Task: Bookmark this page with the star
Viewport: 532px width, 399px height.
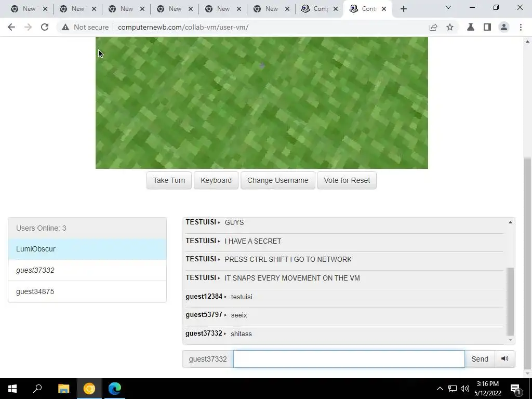Action: (450, 27)
